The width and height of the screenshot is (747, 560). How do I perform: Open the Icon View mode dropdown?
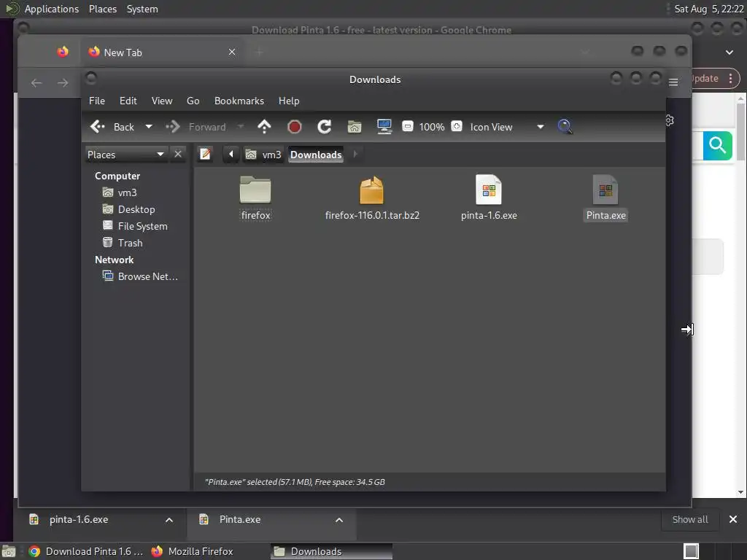(507, 127)
